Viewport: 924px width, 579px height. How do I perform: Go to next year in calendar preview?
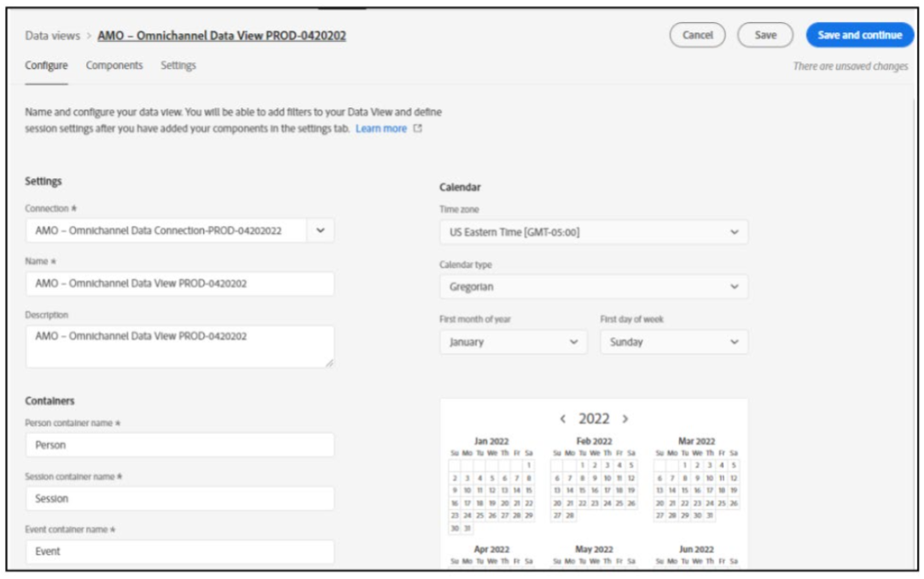[625, 419]
